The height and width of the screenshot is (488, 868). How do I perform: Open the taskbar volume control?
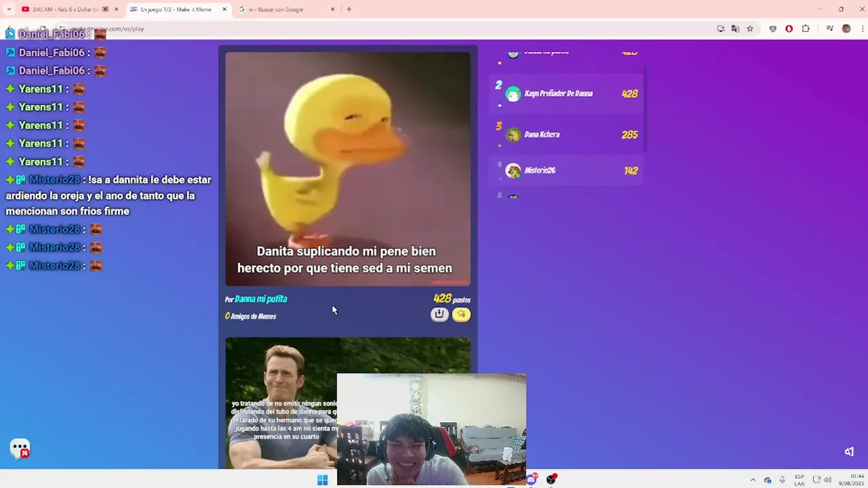(827, 480)
